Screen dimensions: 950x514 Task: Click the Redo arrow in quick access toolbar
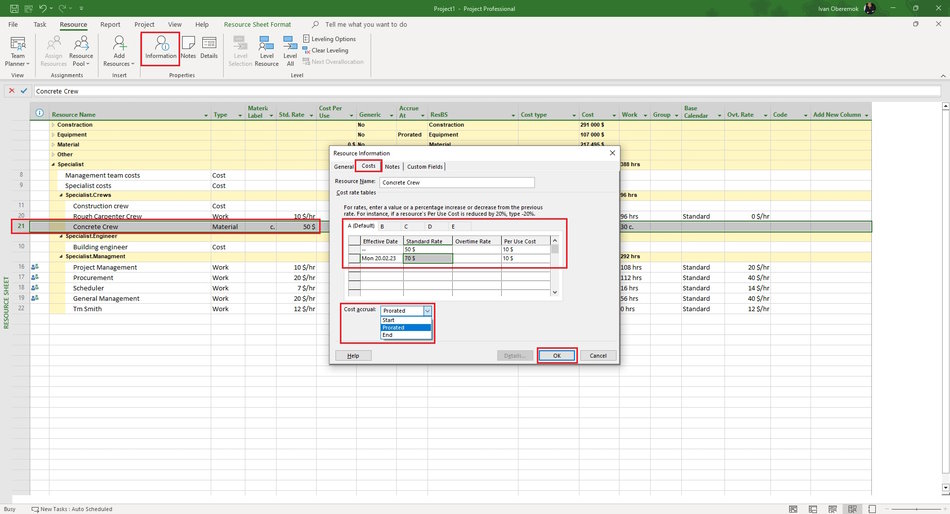coord(62,8)
